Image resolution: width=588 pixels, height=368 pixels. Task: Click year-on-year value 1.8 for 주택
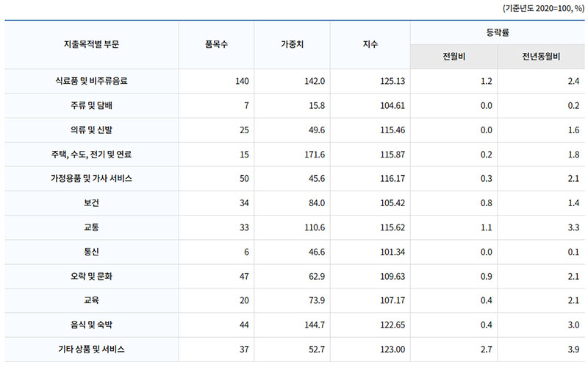[573, 155]
